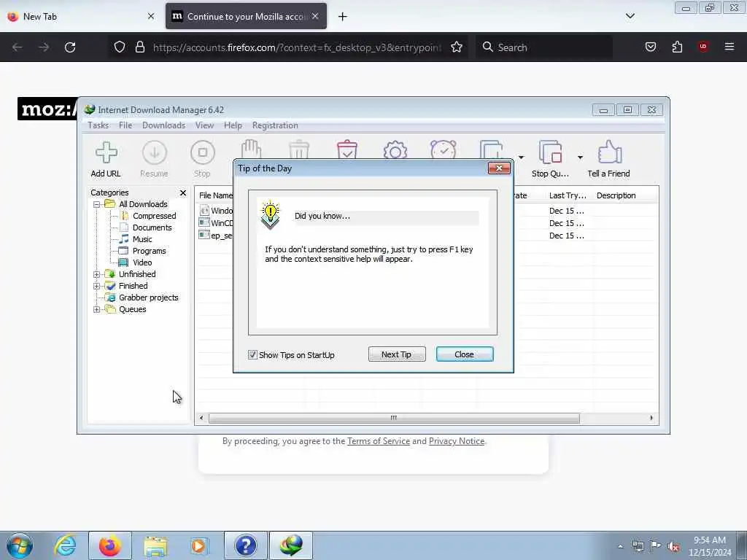The image size is (747, 560).
Task: Open the Help menu in IDM
Action: point(233,125)
